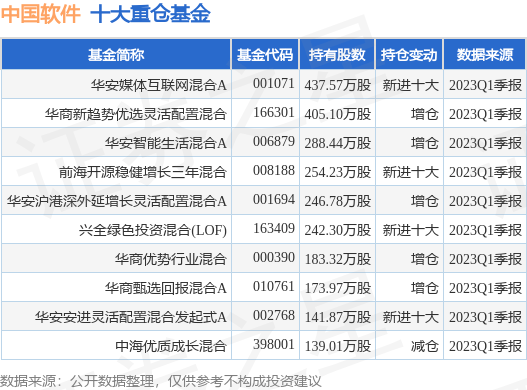The width and height of the screenshot is (527, 390).
Task: Click holdings value 254.23万股
Action: click(338, 172)
